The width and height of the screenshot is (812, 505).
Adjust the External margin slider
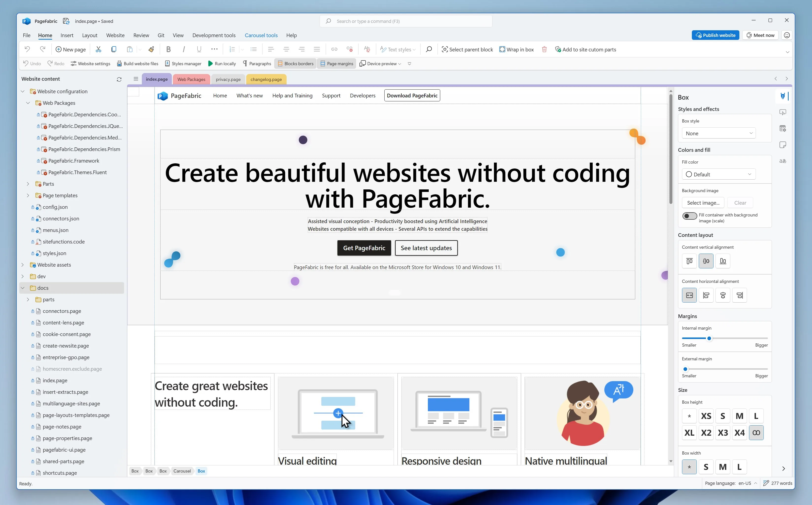pyautogui.click(x=686, y=369)
